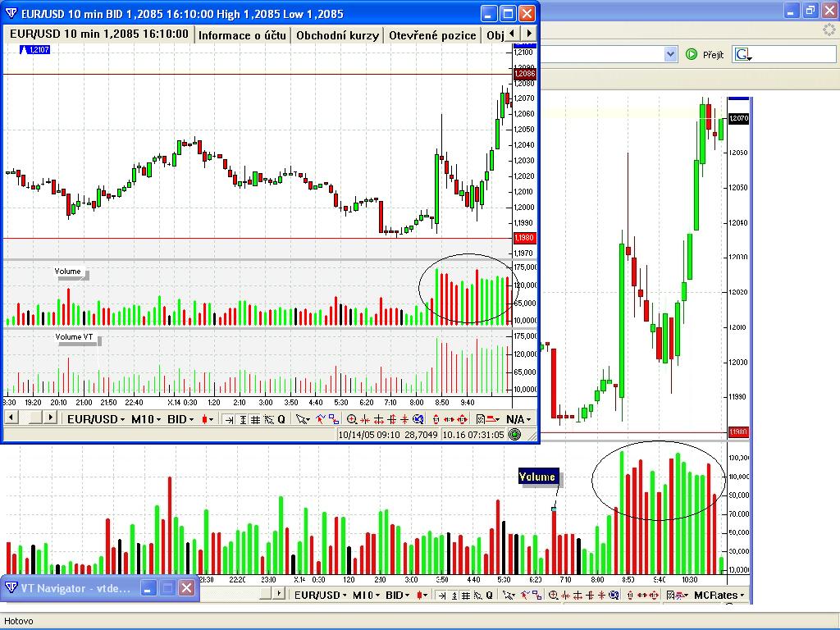This screenshot has width=840, height=630.
Task: Click the Volume label in background chart
Action: click(537, 477)
